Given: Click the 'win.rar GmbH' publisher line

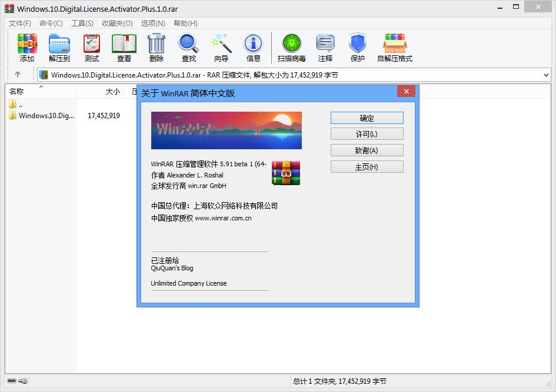Looking at the screenshot, I should (x=189, y=186).
